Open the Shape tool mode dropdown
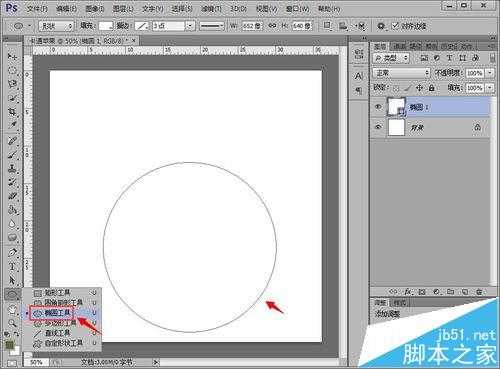 coord(56,26)
